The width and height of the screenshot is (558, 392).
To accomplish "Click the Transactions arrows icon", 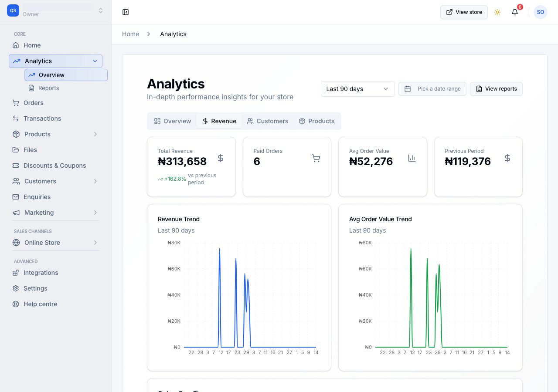I will coord(16,118).
